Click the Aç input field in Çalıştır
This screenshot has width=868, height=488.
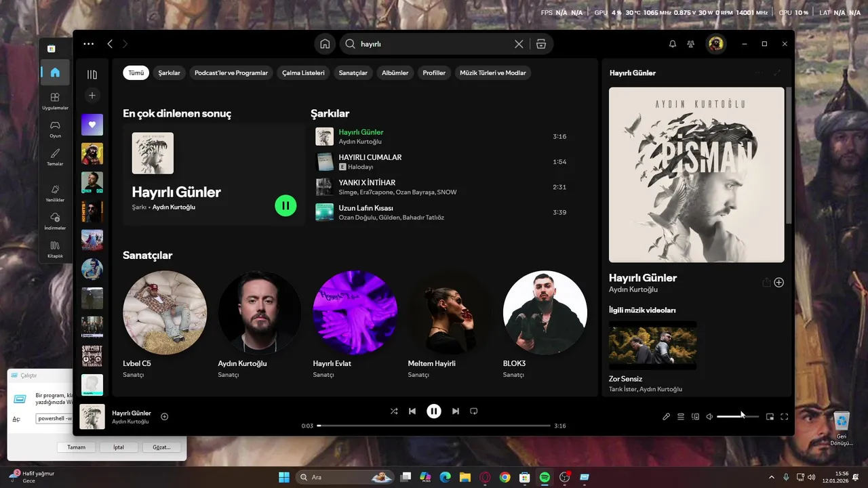[54, 419]
